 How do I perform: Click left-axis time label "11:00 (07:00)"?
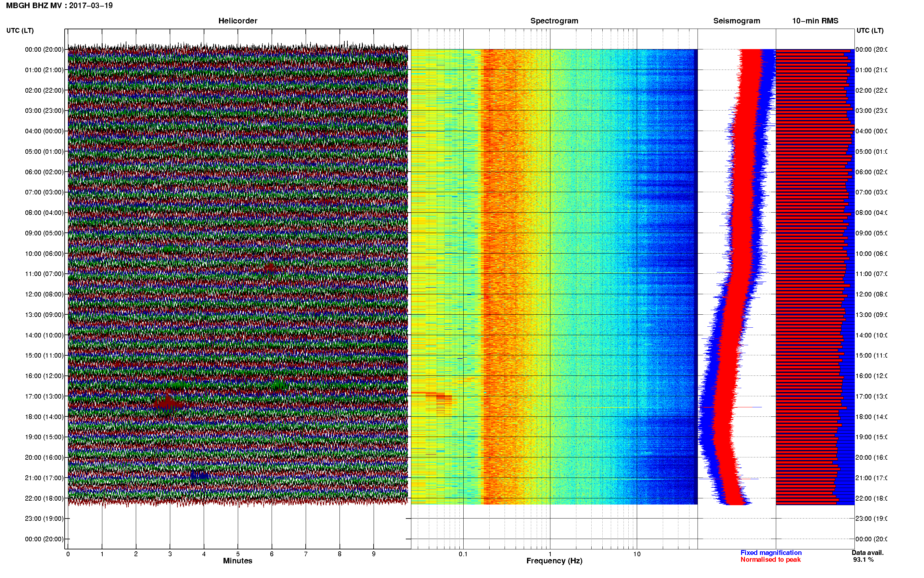(44, 274)
